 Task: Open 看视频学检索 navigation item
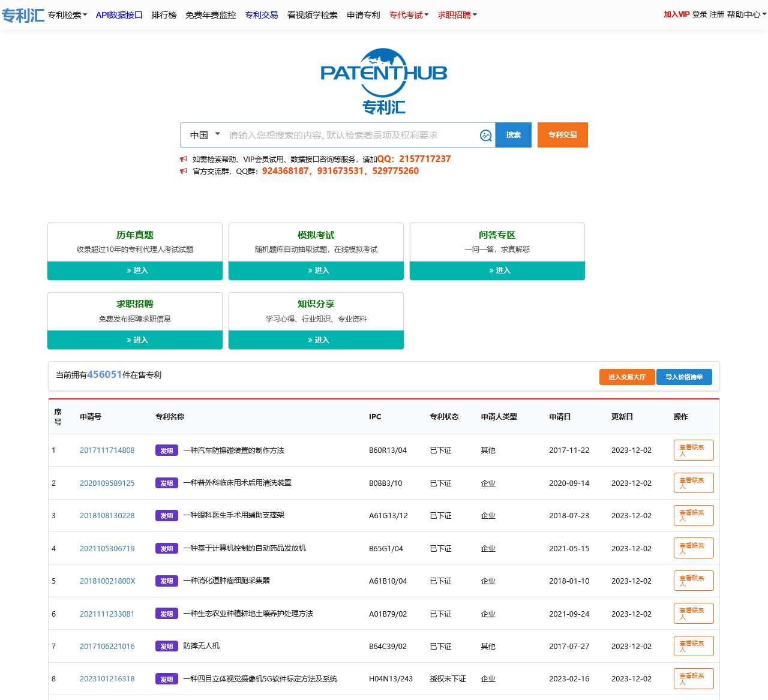(x=313, y=15)
